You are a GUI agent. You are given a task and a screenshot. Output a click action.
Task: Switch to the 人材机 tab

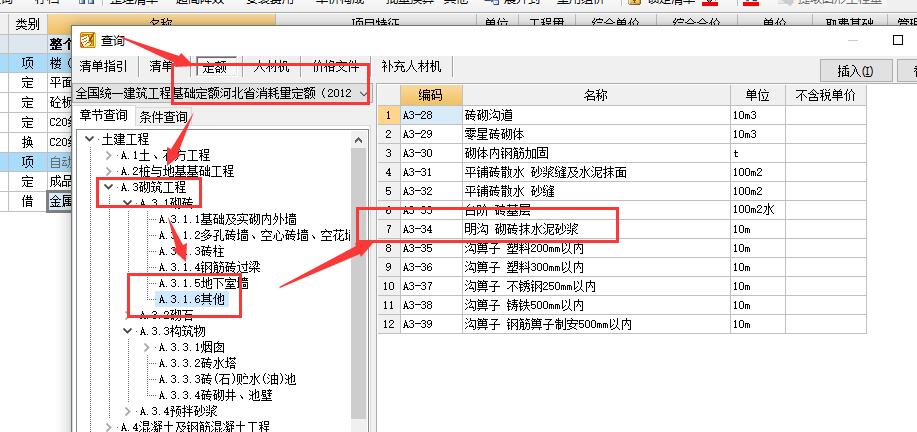coord(271,66)
